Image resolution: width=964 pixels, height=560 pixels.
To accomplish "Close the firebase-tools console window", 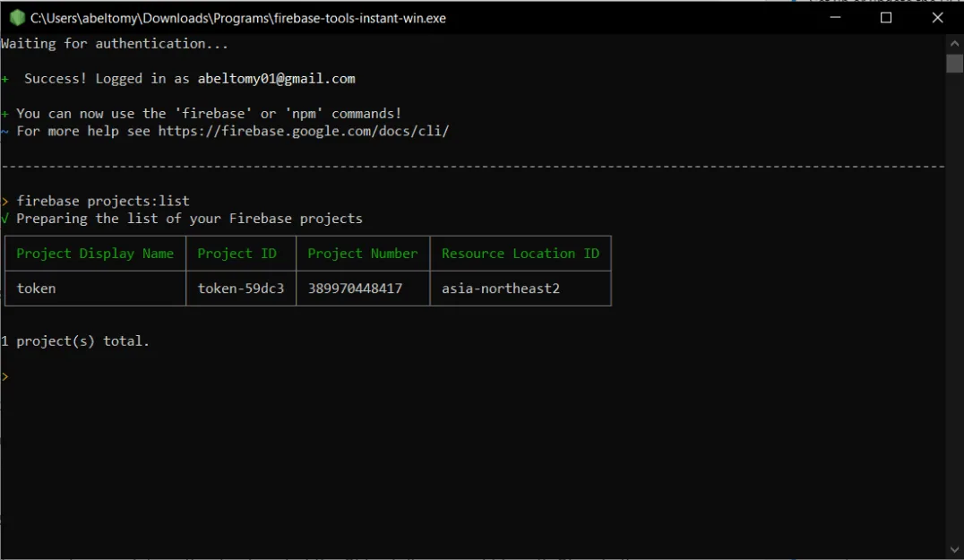I will [x=937, y=17].
